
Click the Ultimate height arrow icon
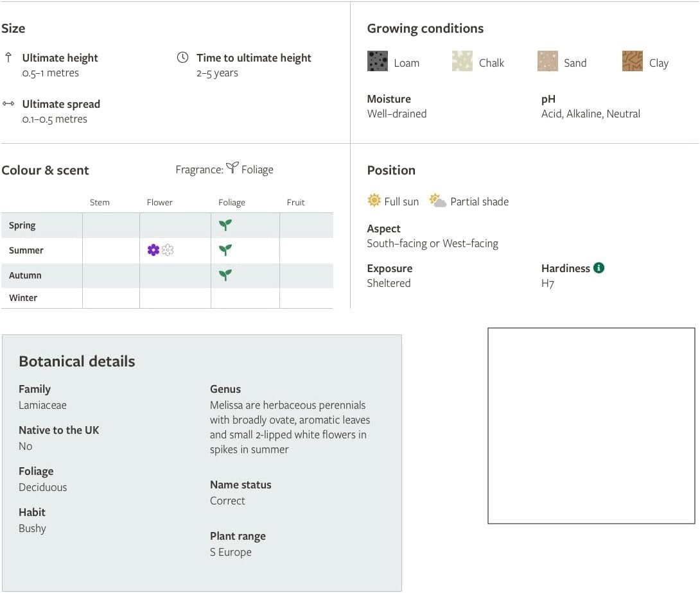8,57
